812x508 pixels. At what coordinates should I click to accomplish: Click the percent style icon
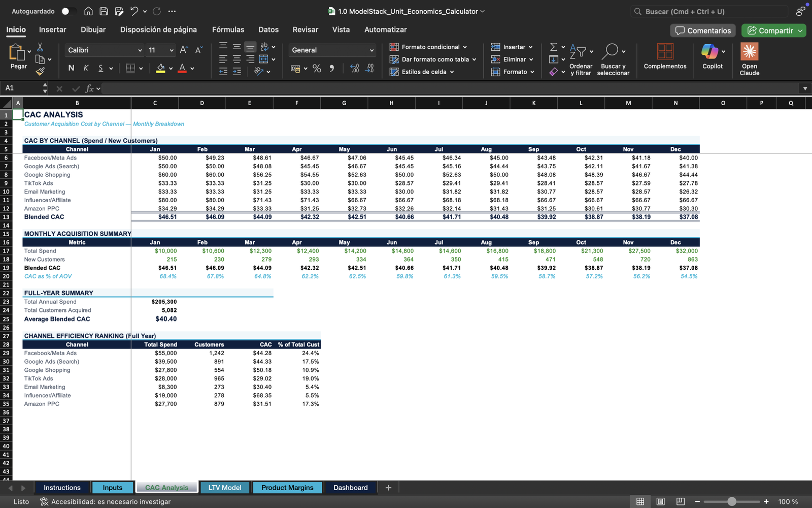click(x=317, y=69)
